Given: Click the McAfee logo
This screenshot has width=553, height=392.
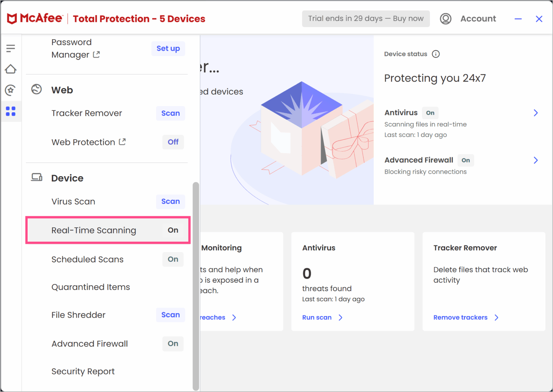Looking at the screenshot, I should click(x=35, y=18).
